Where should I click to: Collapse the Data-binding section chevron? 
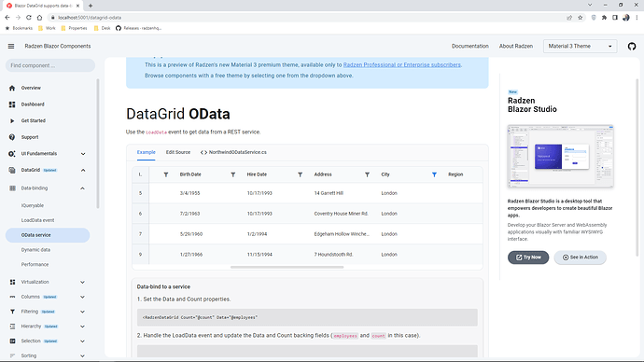(x=82, y=188)
